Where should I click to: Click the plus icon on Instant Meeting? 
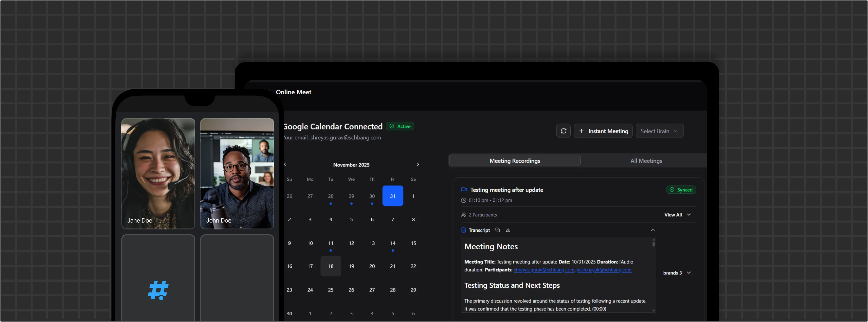(581, 131)
